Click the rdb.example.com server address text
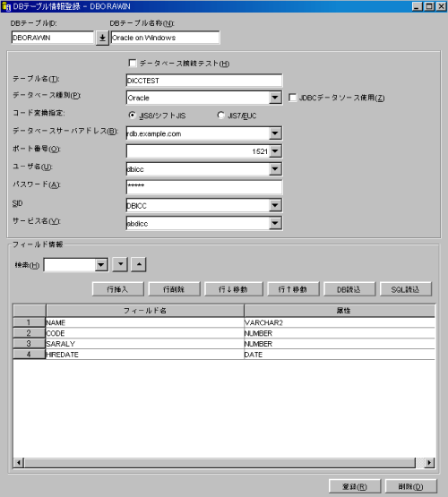This screenshot has height=497, width=448. click(x=154, y=133)
